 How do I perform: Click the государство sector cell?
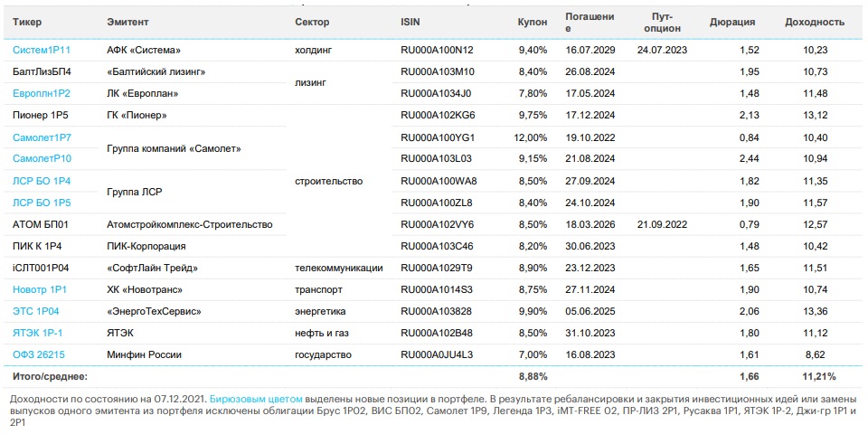324,354
